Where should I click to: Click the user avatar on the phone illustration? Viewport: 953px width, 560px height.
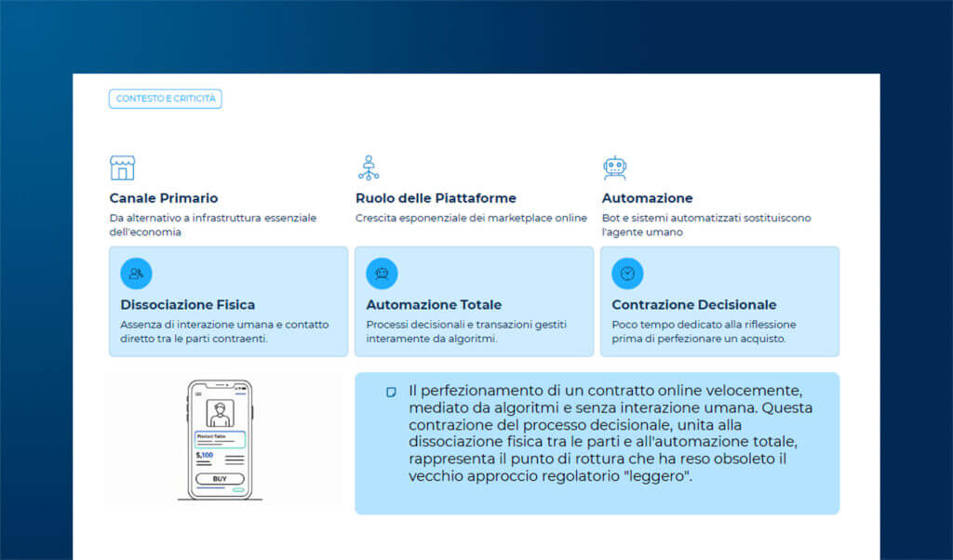coord(219,412)
